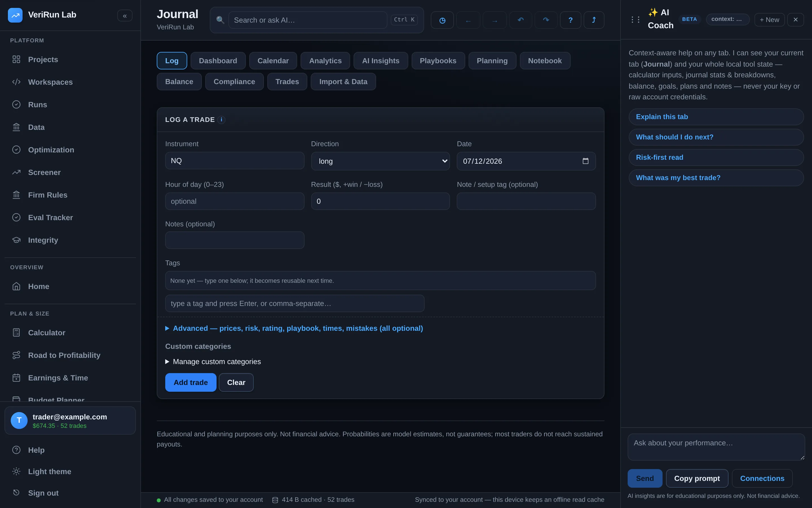This screenshot has height=508, width=812.
Task: Open Optimization in the sidebar
Action: (x=70, y=150)
